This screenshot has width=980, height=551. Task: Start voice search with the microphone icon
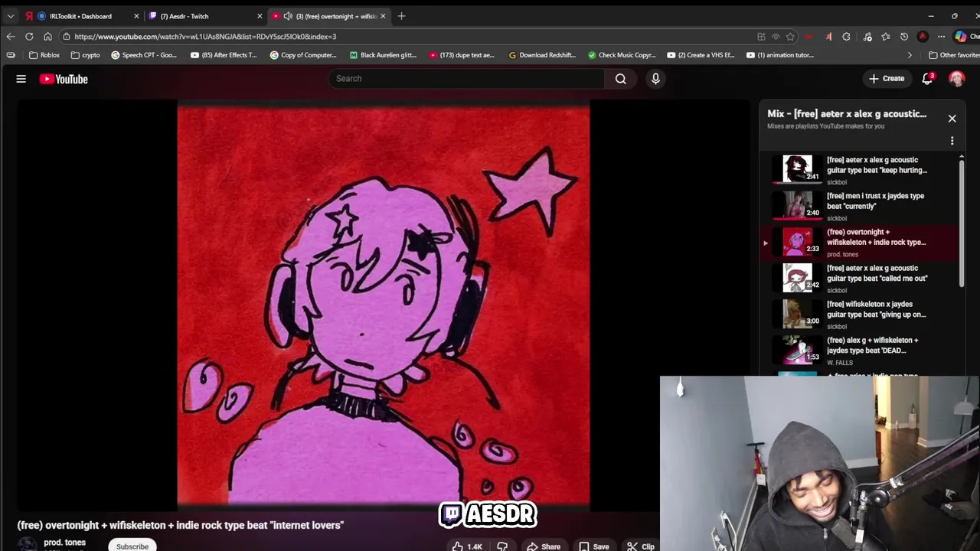[655, 79]
